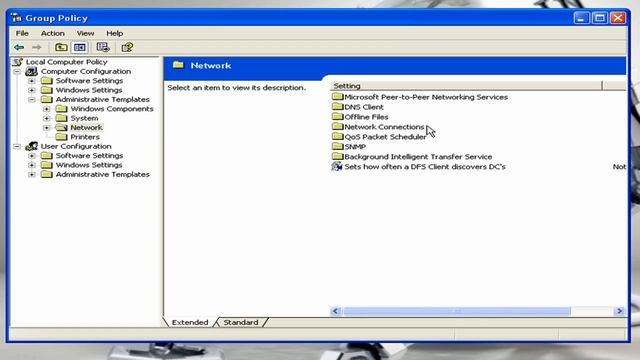Click the horizontal scrollbar thumb
Viewport: 640px width, 360px height.
457,311
